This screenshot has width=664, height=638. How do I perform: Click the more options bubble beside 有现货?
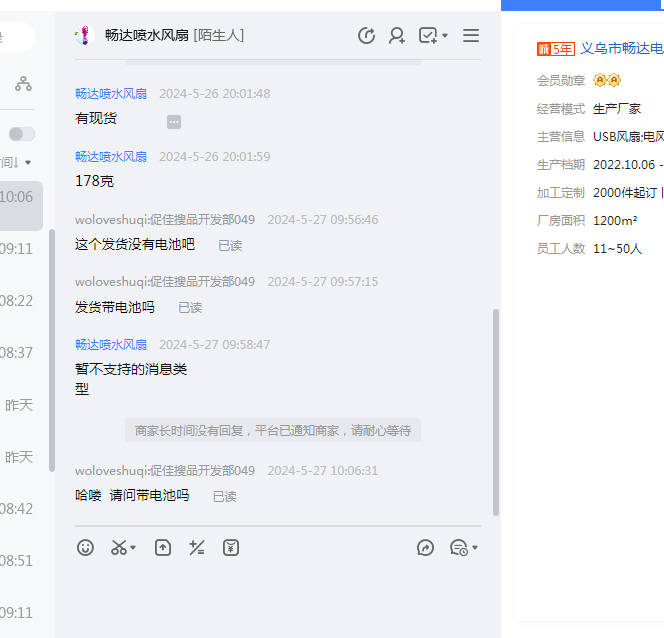(174, 122)
